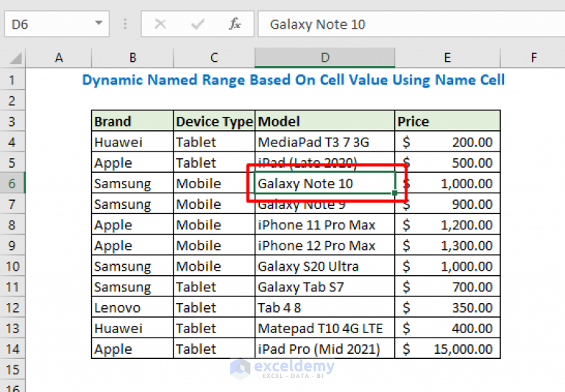Click the Brand header cell
Viewport: 565px width, 392px height.
[x=132, y=121]
